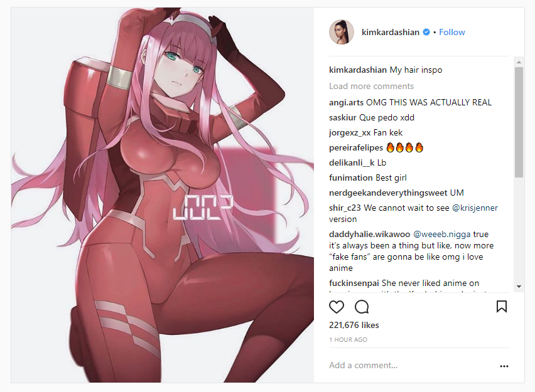Open the funimation commenter profile
Screen dimensions: 535x392
[351, 178]
